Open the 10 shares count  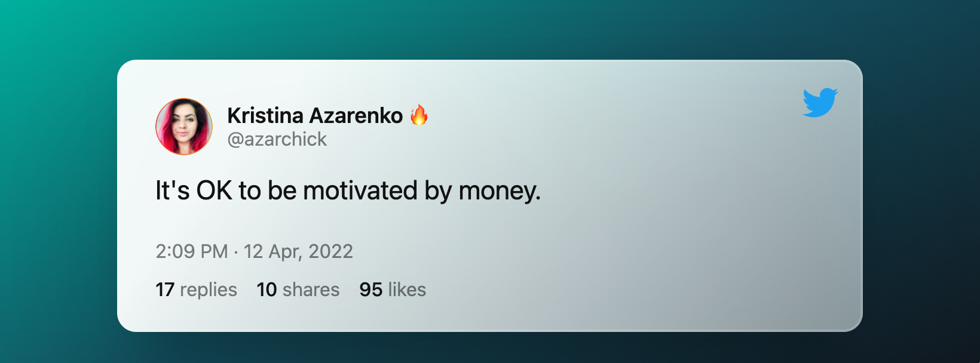(x=298, y=290)
